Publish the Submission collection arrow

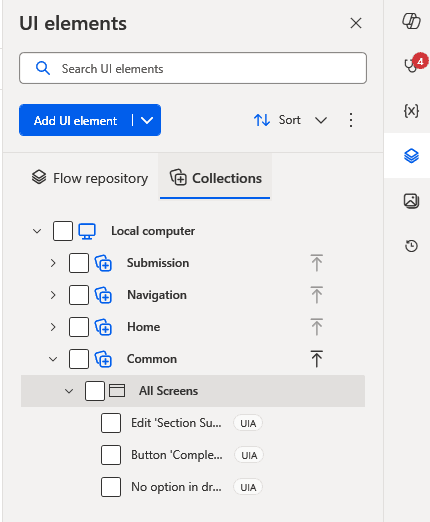pos(316,263)
